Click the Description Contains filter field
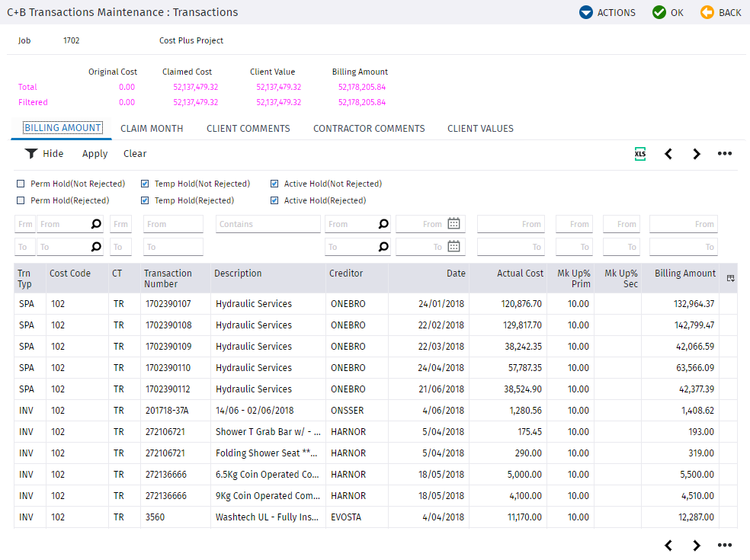The height and width of the screenshot is (560, 750). click(268, 224)
